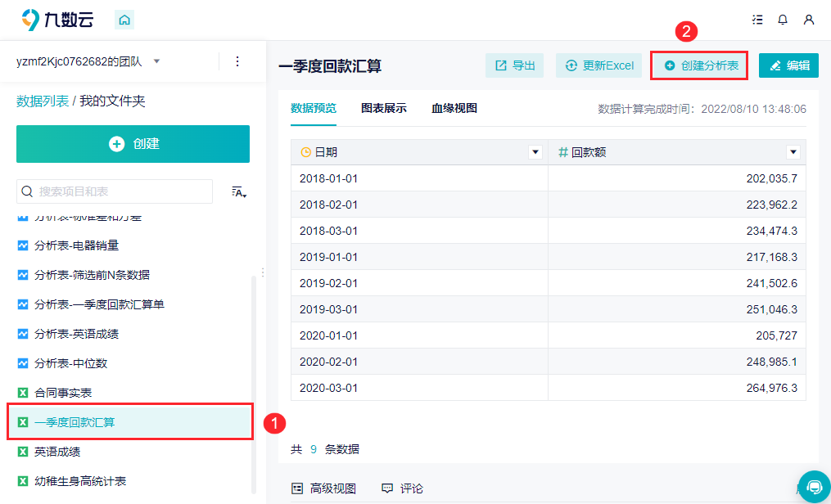Viewport: 831px width, 504px height.
Task: Click the sidebar vertical scrollbar
Action: click(253, 385)
